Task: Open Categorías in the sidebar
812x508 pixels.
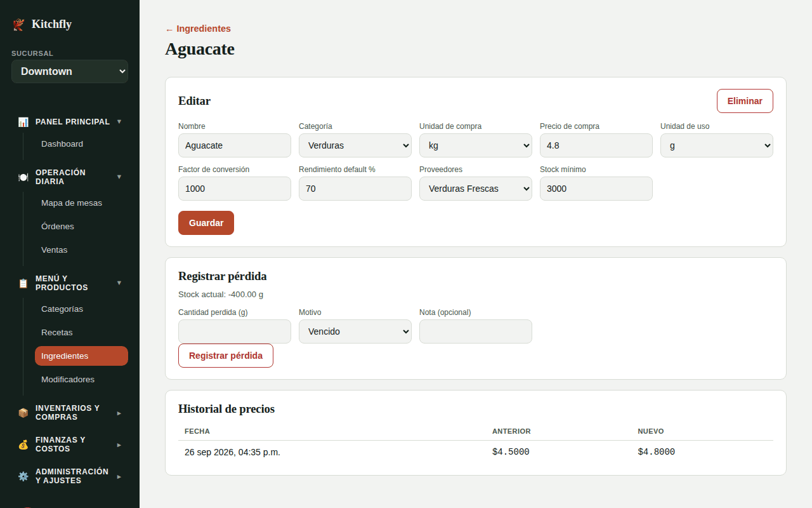Action: point(81,309)
